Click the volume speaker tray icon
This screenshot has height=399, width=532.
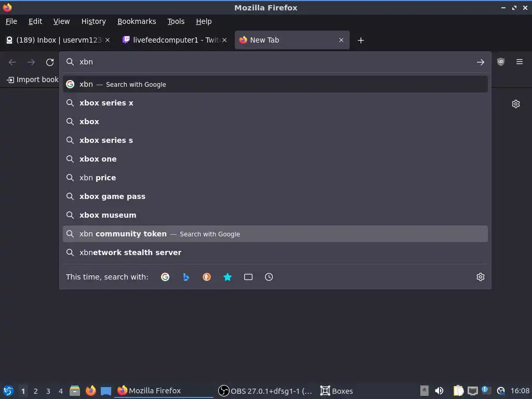[439, 391]
